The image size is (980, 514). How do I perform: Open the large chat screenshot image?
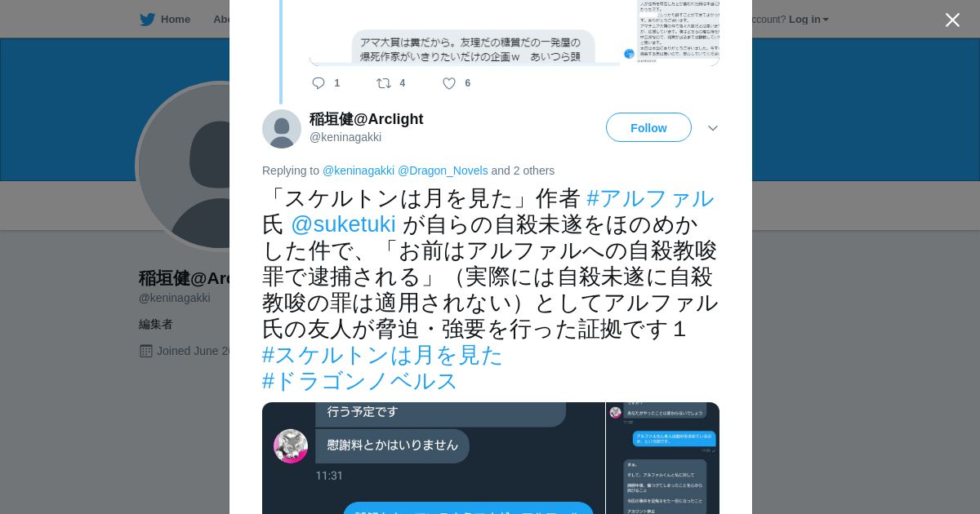[x=434, y=458]
